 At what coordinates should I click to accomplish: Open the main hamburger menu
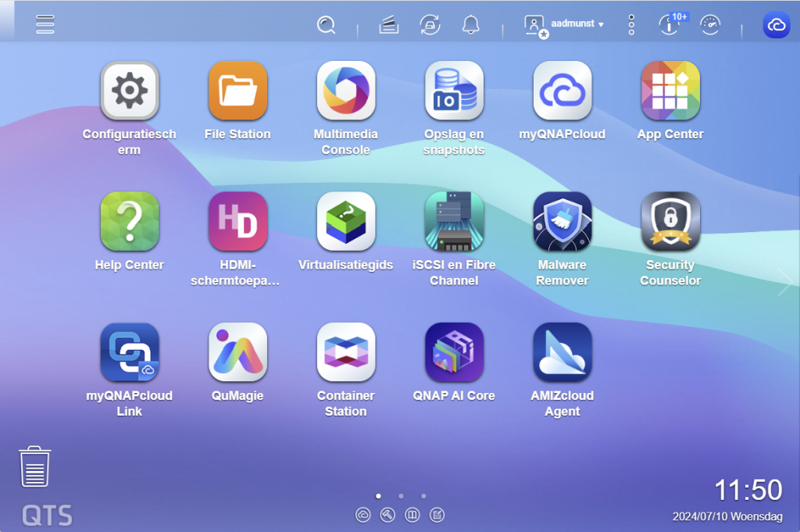(x=45, y=24)
